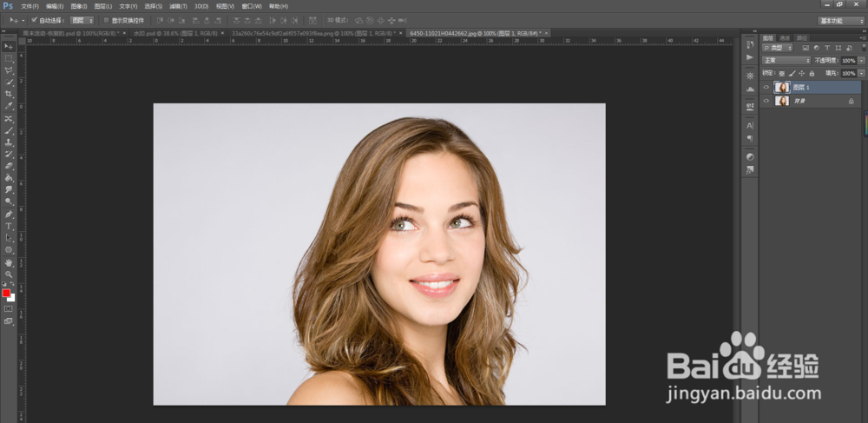Change screen mode icon in toolbox
The height and width of the screenshot is (423, 868).
pyautogui.click(x=9, y=321)
